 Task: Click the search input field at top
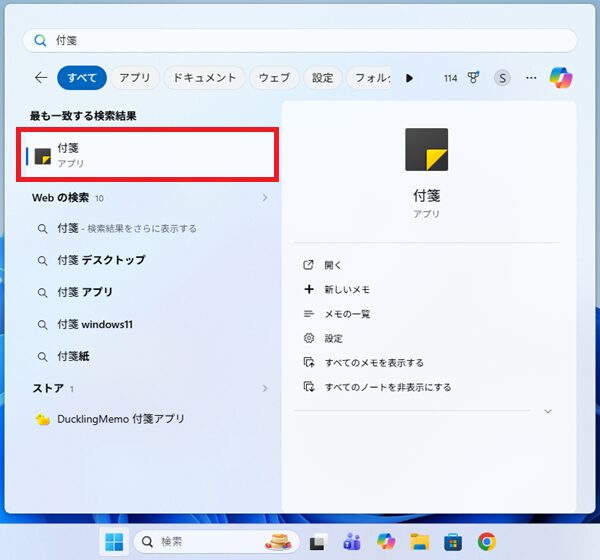point(300,41)
